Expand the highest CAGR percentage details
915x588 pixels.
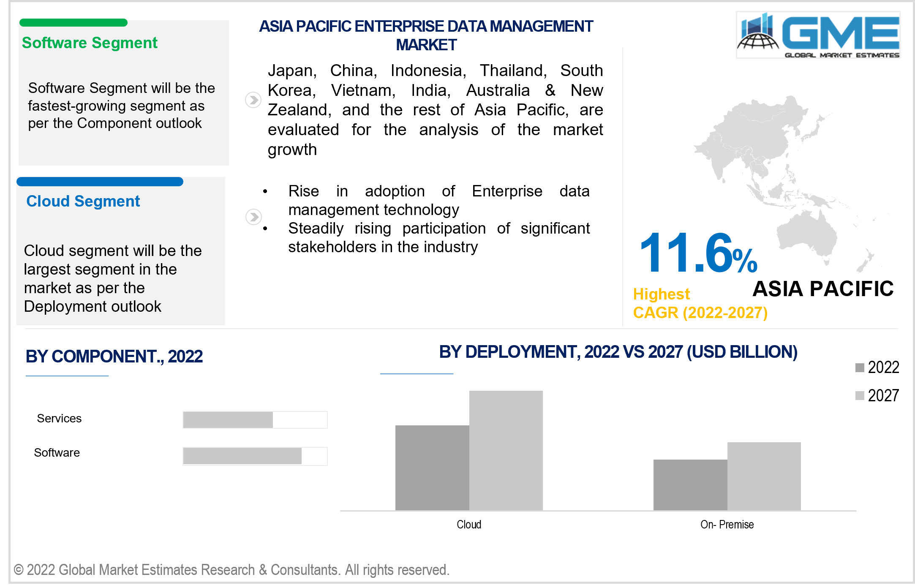tap(681, 247)
